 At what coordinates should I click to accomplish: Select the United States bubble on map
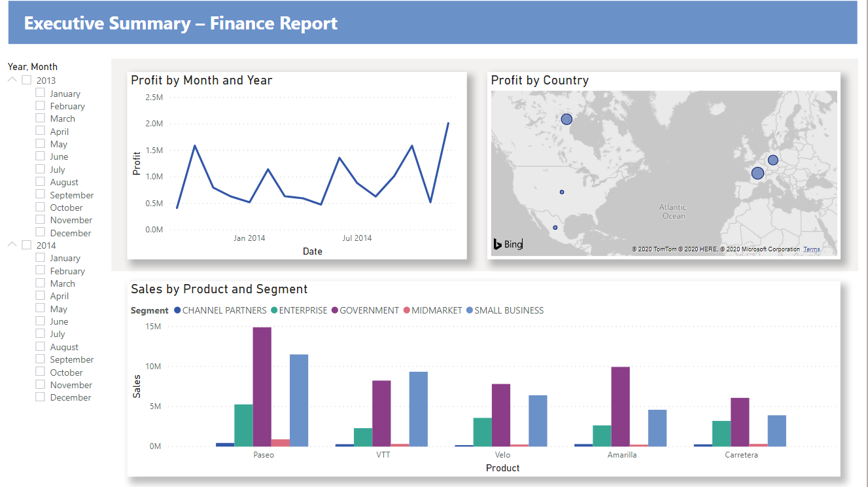coord(561,192)
